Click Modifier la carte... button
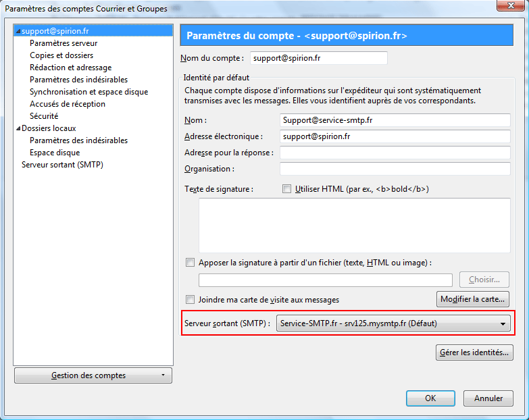This screenshot has width=529, height=420. 473,299
